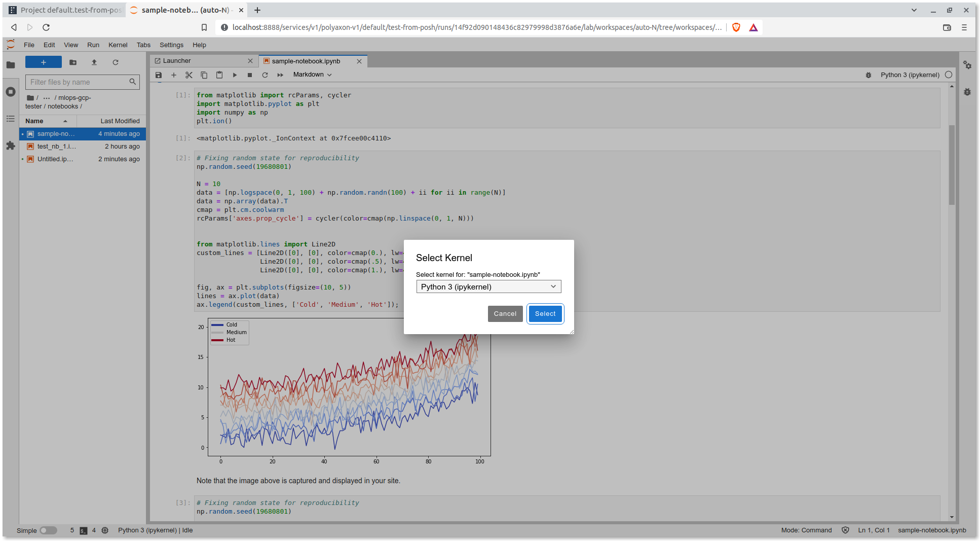
Task: Click the kernel status circle indicator
Action: pos(949,75)
